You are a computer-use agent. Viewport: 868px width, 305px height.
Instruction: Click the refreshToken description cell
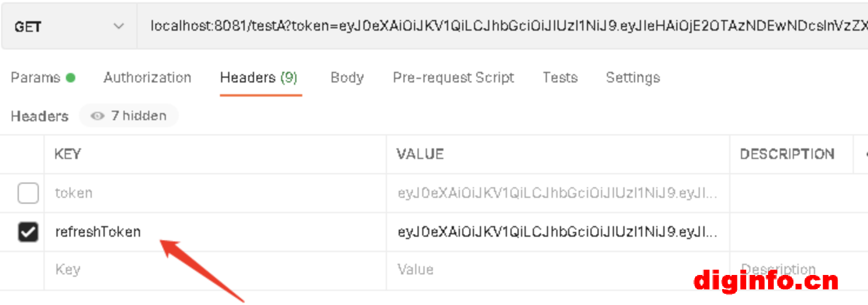click(791, 232)
